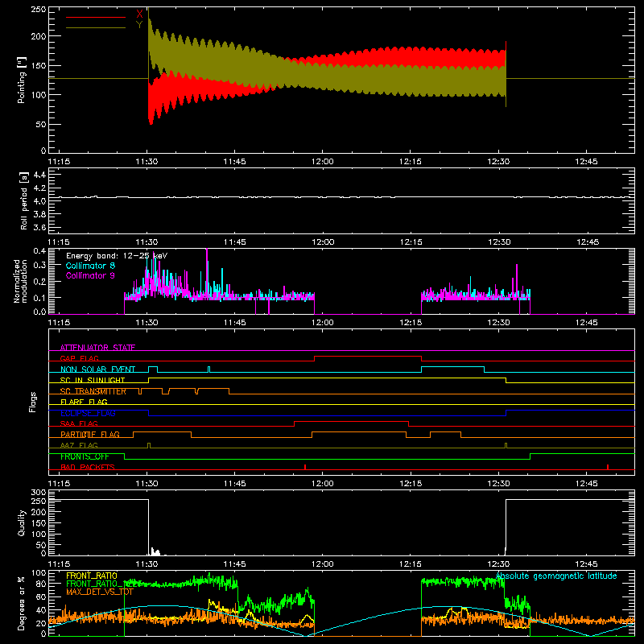Select the red X legend label

tap(139, 14)
